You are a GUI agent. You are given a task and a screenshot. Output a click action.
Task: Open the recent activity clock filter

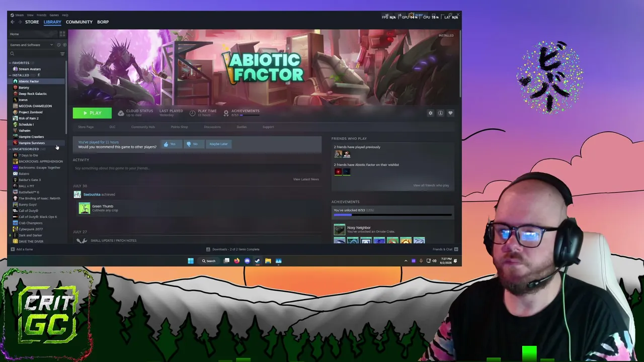pos(58,45)
